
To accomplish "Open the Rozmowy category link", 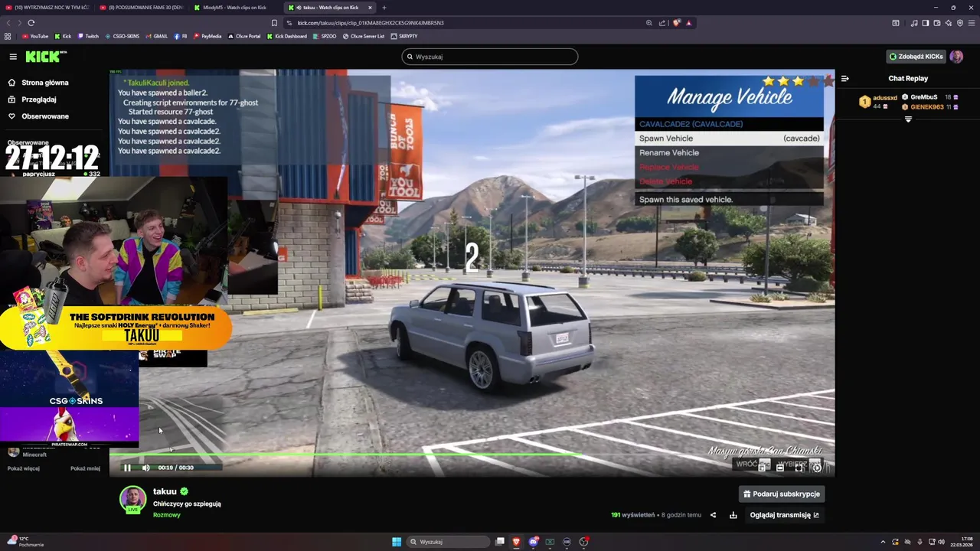I will 167,515.
